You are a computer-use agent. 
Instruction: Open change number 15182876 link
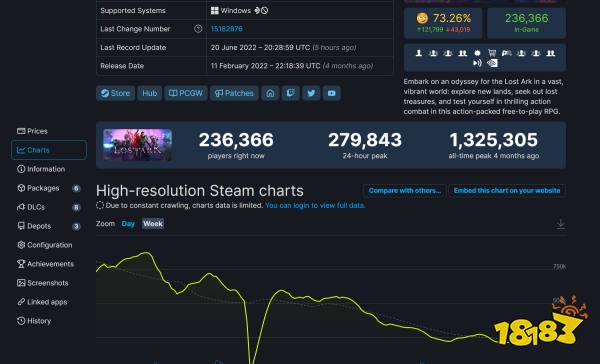coord(227,29)
